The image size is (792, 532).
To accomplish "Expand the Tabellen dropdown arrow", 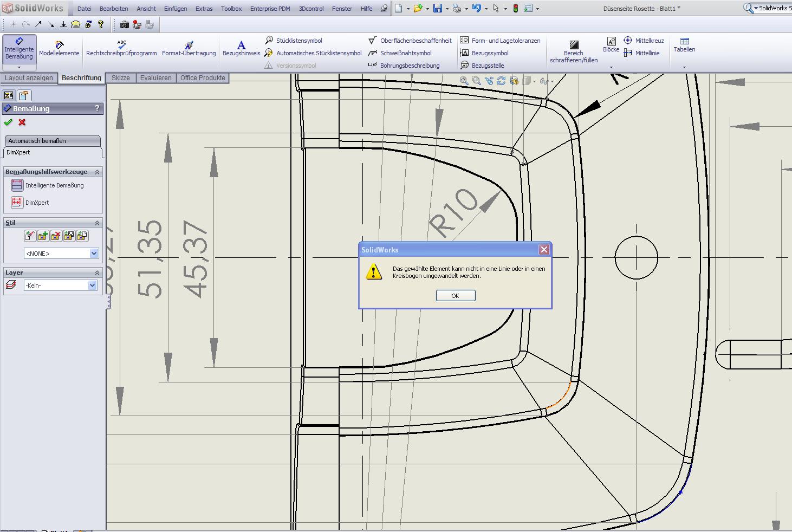I will tap(684, 67).
